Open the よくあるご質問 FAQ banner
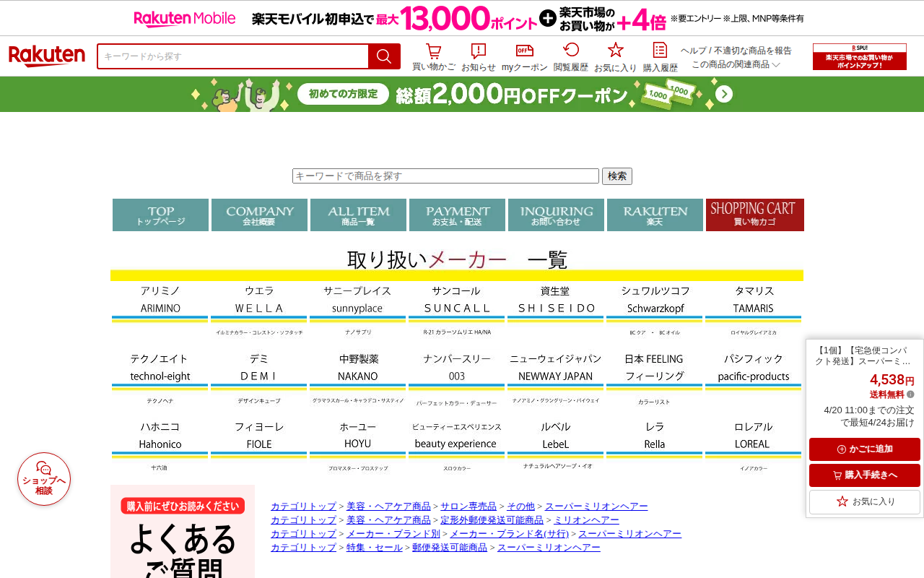This screenshot has height=578, width=924. point(183,532)
